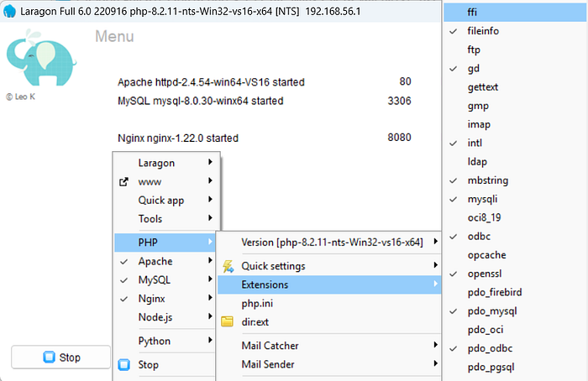Open the Apache submenu
This screenshot has height=381, width=588.
(x=165, y=261)
